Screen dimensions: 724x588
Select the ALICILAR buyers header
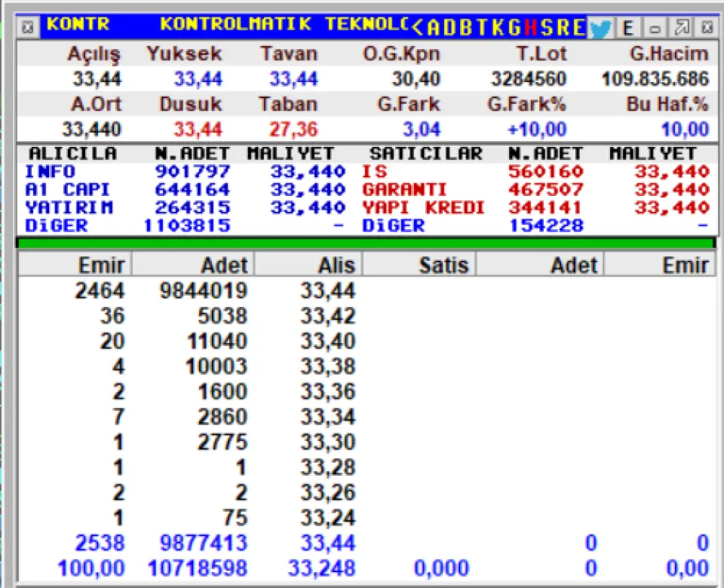72,154
